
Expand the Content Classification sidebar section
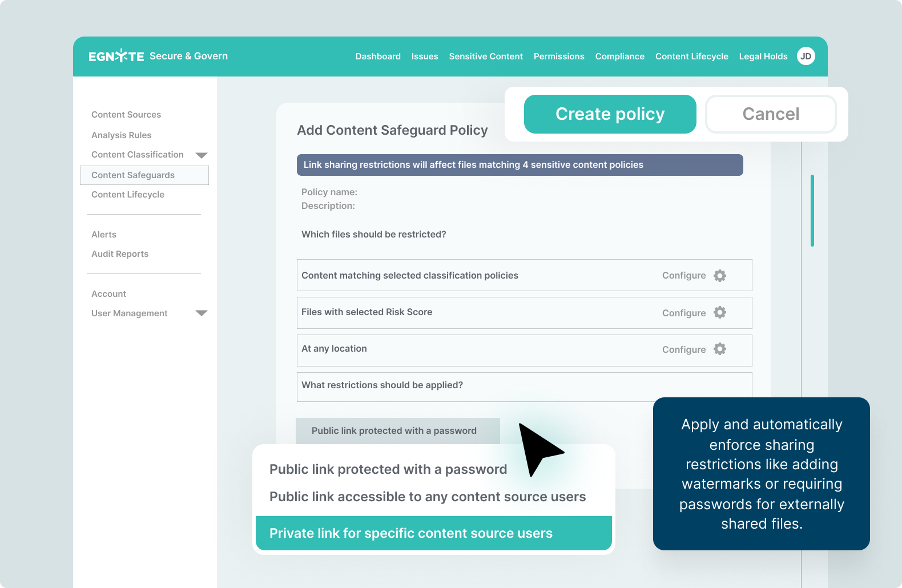click(x=201, y=155)
